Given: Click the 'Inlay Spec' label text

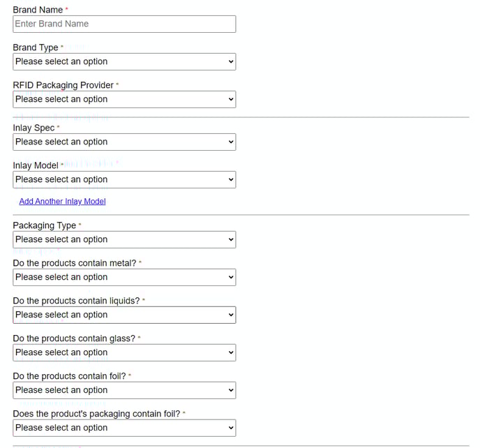Looking at the screenshot, I should coord(33,128).
